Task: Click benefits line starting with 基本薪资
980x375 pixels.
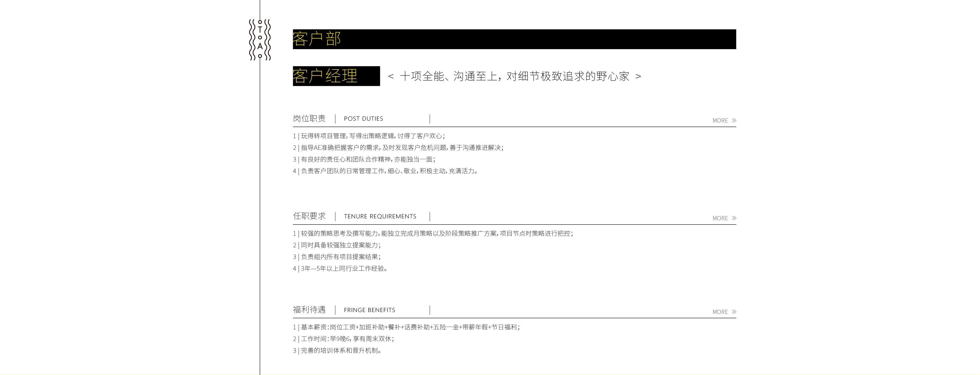Action: [406, 327]
